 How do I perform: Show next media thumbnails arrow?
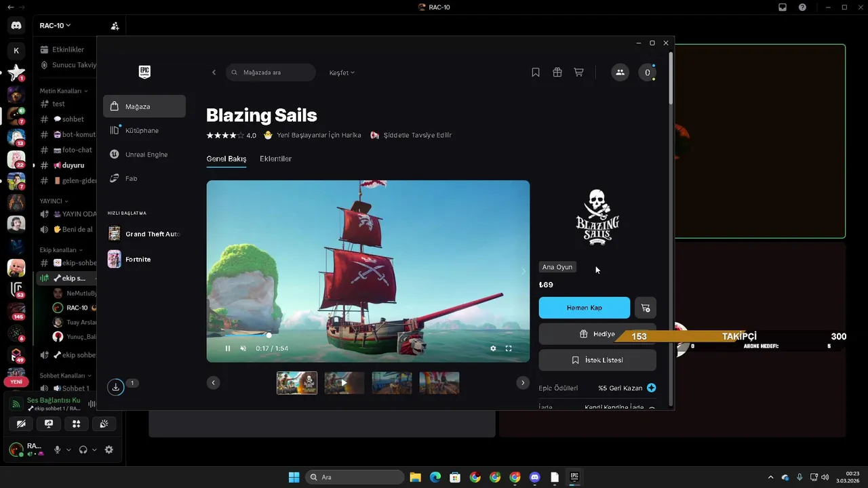tap(522, 383)
